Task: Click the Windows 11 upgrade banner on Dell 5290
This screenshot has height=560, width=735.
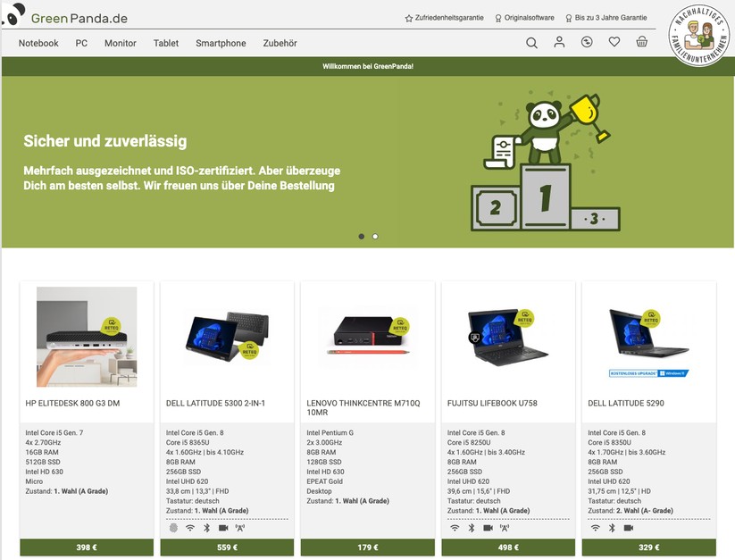Action: point(648,373)
